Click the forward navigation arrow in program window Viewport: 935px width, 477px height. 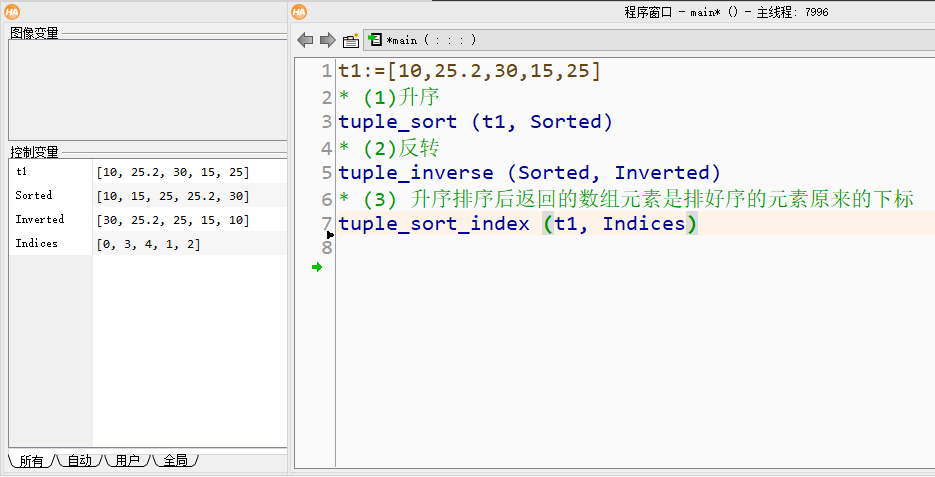tap(327, 40)
